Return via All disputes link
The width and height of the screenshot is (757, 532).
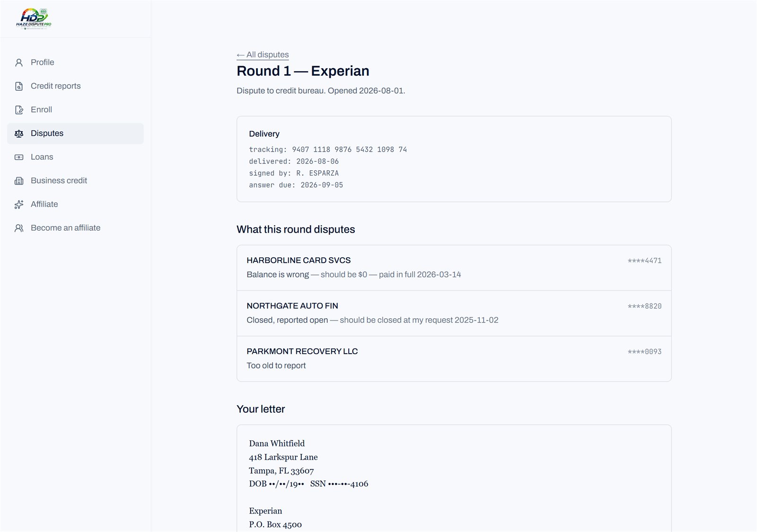[263, 55]
